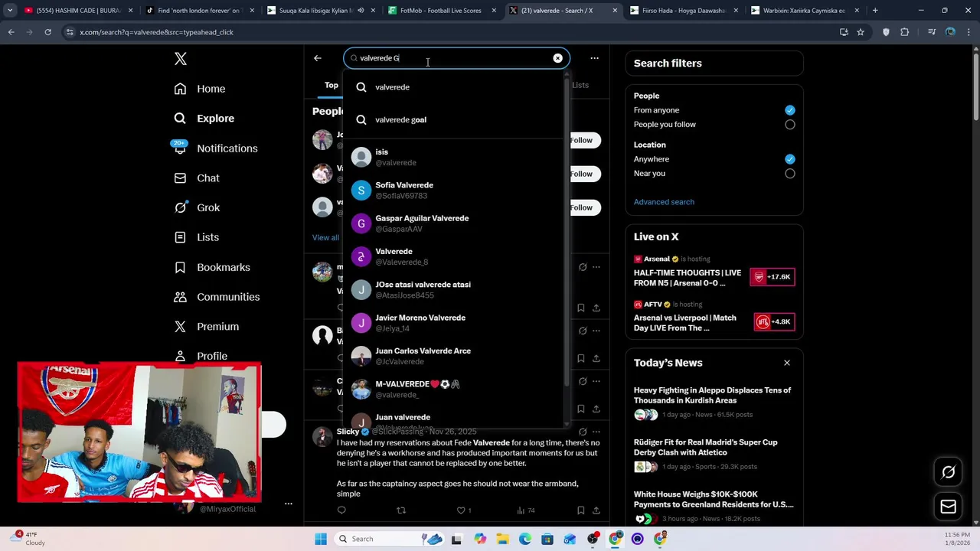980x551 pixels.
Task: Open the floating messages envelope button
Action: 948,507
